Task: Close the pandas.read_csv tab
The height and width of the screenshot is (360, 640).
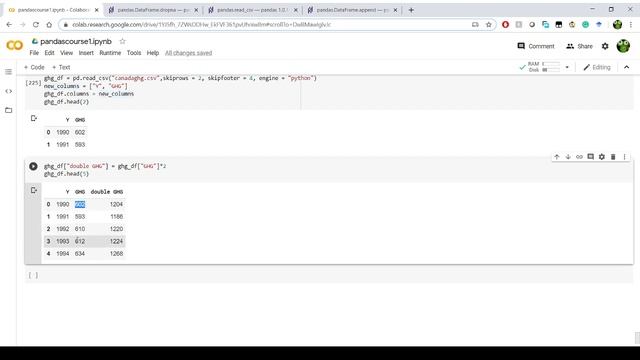Action: (x=296, y=10)
